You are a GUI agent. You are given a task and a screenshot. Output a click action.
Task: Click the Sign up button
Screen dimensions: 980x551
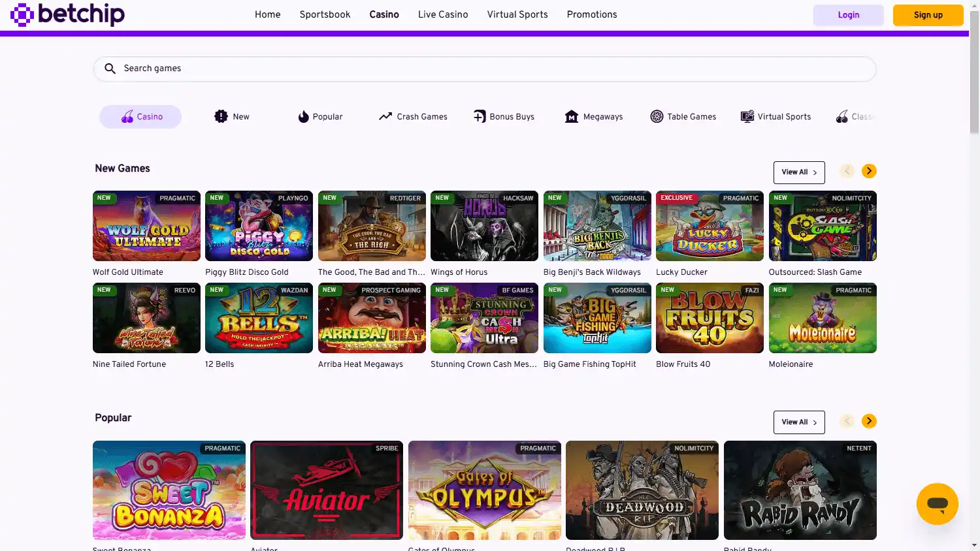pyautogui.click(x=928, y=15)
